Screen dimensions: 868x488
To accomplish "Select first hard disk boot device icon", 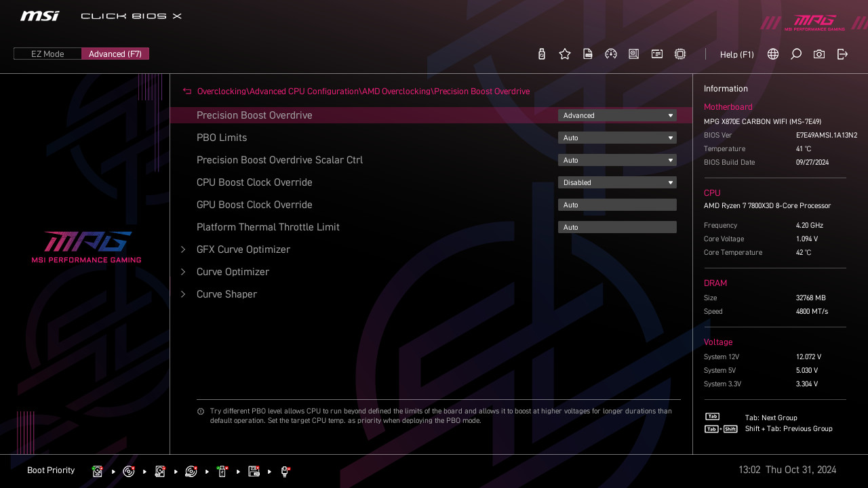I will pyautogui.click(x=98, y=471).
